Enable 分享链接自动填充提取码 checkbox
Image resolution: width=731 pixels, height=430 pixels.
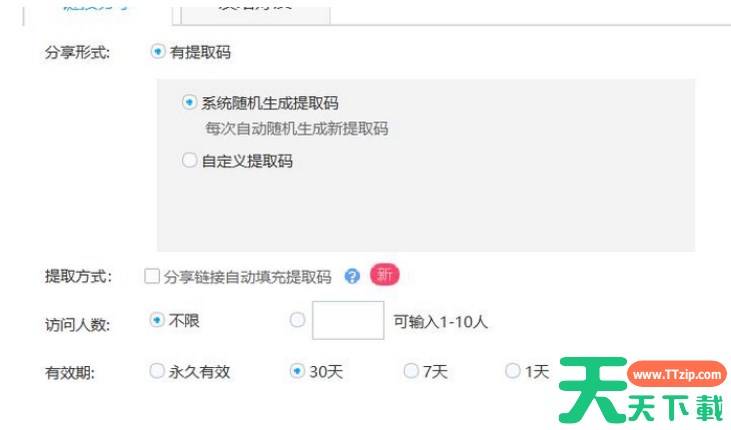pyautogui.click(x=152, y=277)
